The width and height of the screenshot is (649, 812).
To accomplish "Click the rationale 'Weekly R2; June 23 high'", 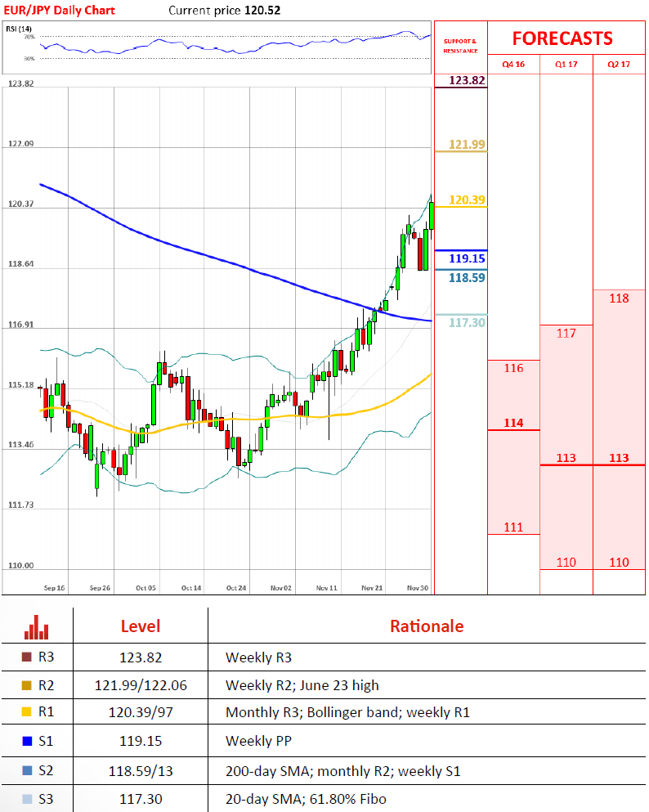I will point(302,685).
